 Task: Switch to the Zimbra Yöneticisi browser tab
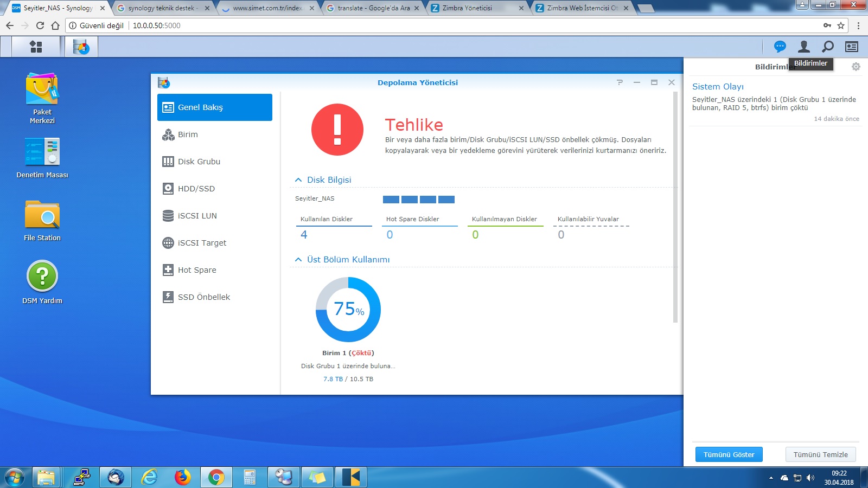[x=467, y=8]
